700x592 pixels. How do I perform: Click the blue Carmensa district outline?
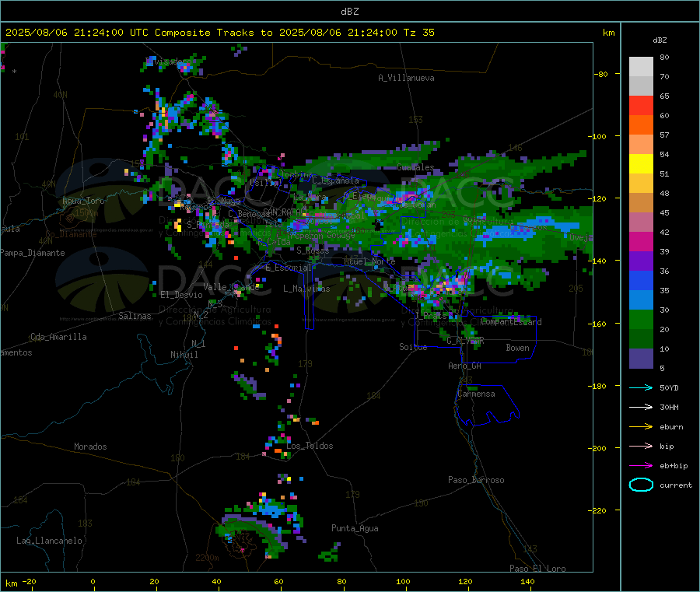487,405
